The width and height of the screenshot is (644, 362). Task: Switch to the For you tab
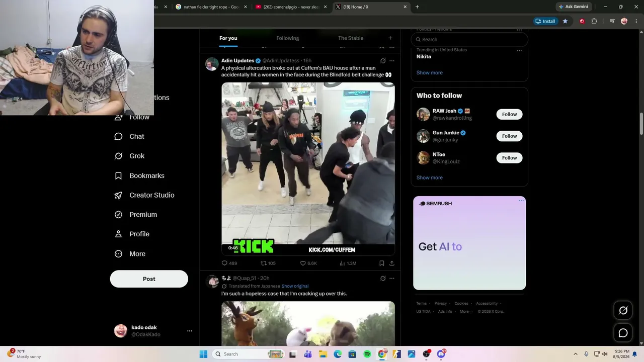click(228, 38)
